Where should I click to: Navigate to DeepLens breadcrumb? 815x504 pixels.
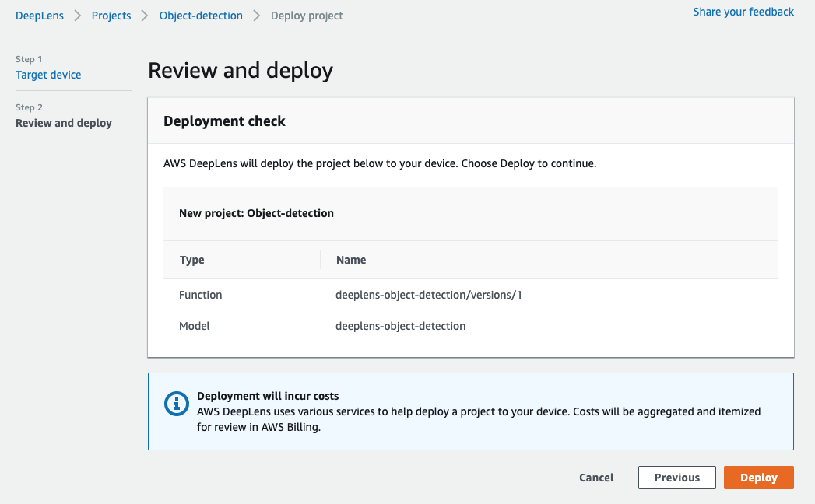pyautogui.click(x=40, y=16)
